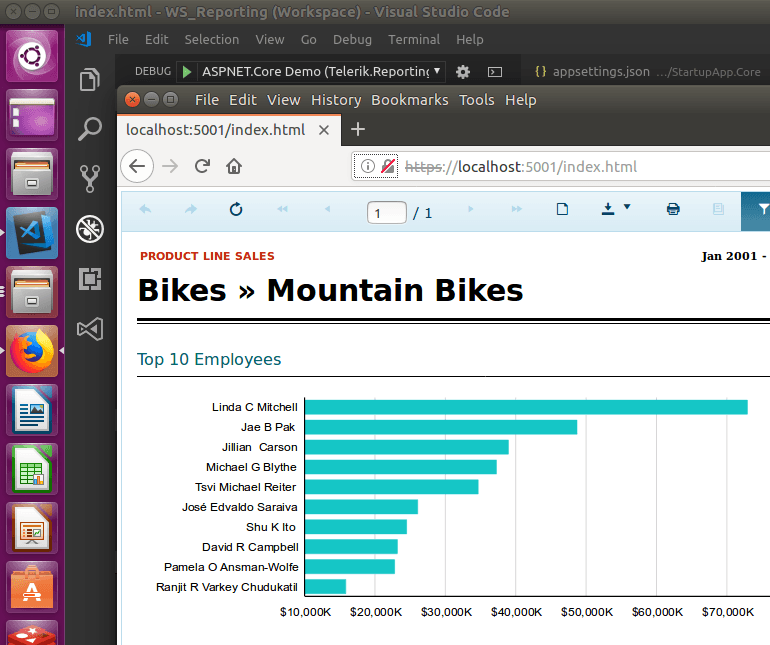The height and width of the screenshot is (645, 770).
Task: Open Visual Studio Code from the dock
Action: [32, 233]
